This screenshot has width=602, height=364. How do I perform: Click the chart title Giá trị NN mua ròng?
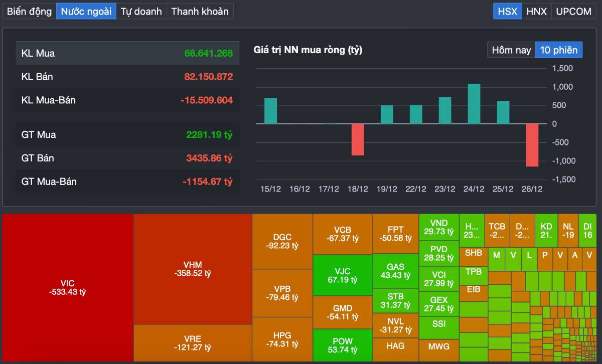click(x=308, y=50)
